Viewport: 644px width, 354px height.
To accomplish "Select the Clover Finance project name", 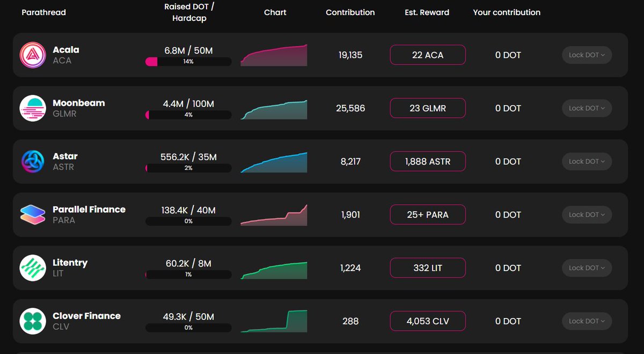I will click(86, 315).
